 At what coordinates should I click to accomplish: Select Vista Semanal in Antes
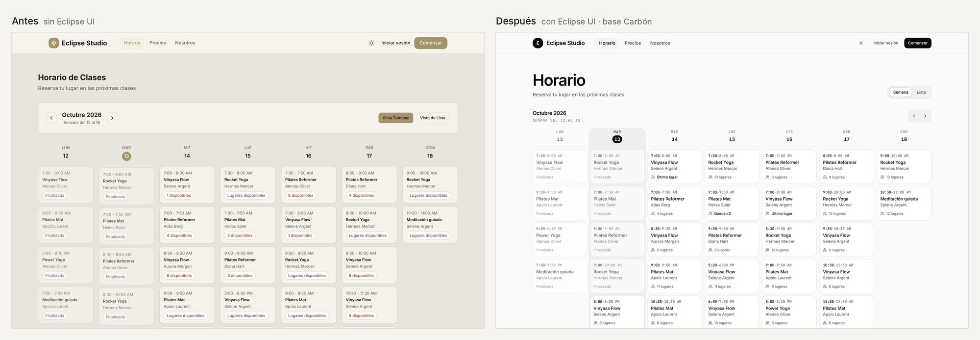396,118
